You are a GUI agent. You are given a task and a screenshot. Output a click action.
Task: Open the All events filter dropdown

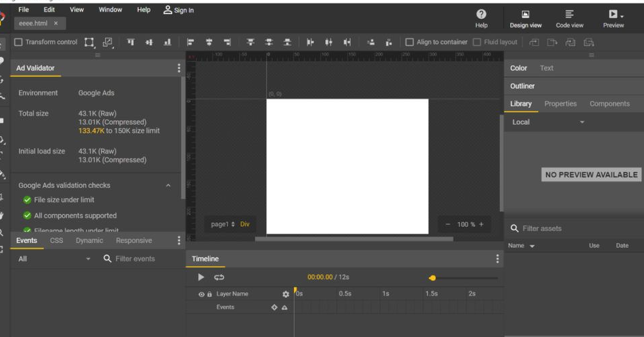pos(54,259)
